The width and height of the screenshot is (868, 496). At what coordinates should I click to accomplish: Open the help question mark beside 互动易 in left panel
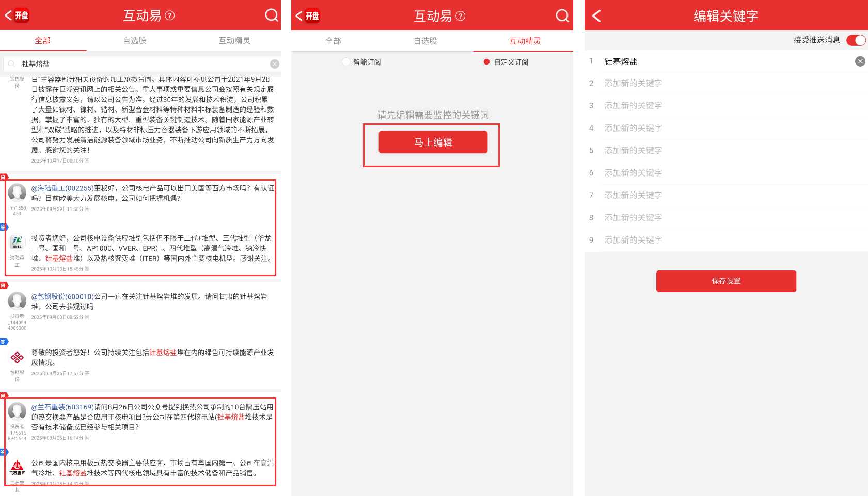point(169,15)
